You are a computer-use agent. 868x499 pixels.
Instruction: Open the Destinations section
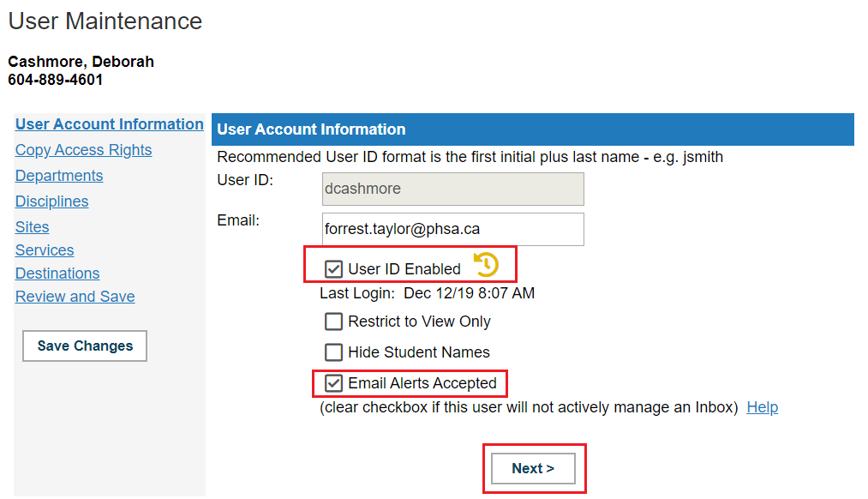57,274
